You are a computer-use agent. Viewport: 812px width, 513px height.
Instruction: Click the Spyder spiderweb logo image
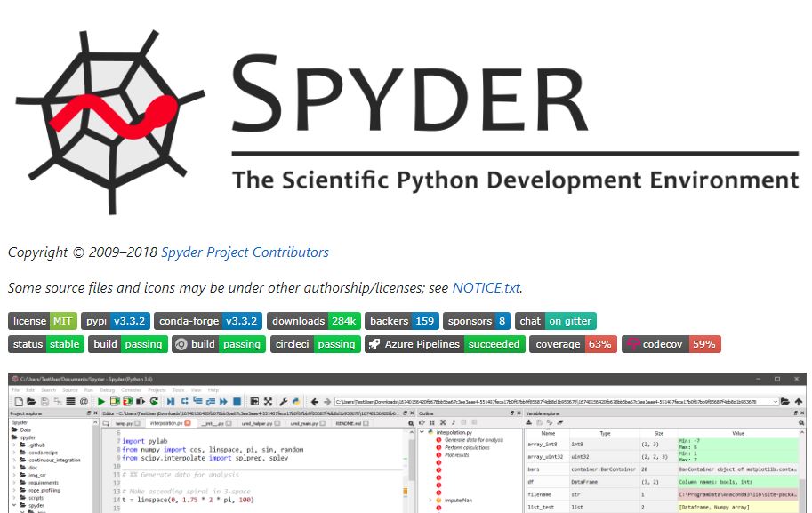(110, 122)
